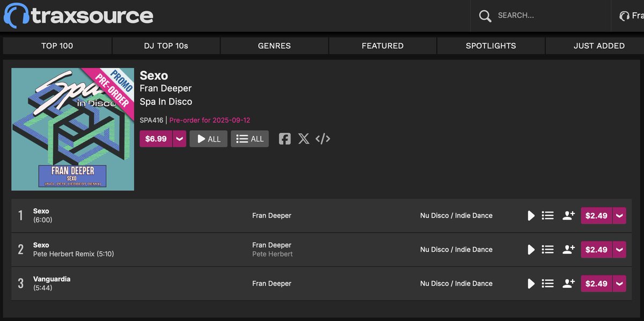Add Pete Herbert Remix to queue
The width and height of the screenshot is (644, 321).
pyautogui.click(x=547, y=249)
